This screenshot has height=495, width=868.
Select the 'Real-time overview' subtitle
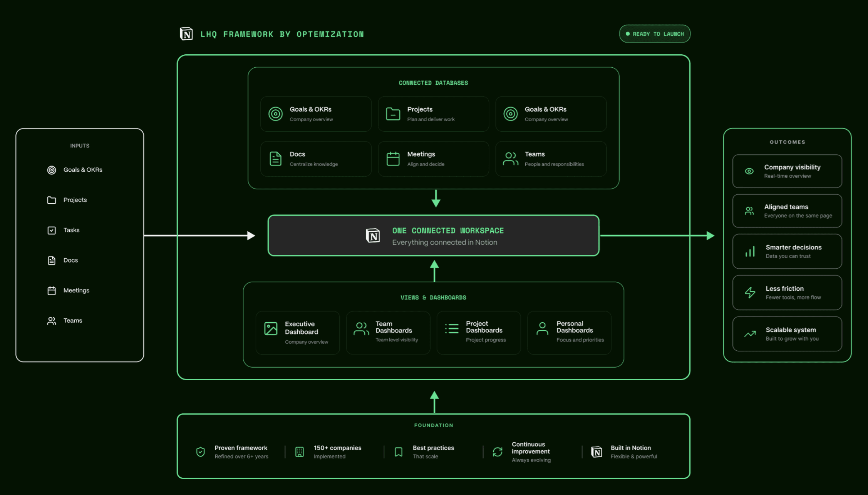[x=788, y=176]
